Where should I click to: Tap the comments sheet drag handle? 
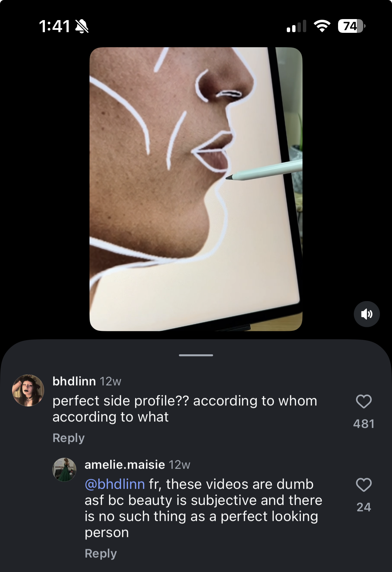tap(196, 355)
